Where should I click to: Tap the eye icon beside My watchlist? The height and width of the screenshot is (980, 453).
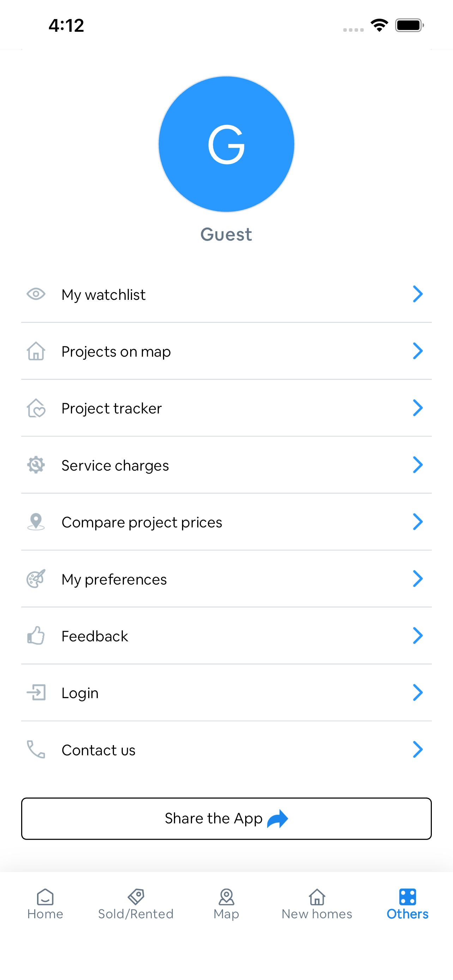point(36,294)
